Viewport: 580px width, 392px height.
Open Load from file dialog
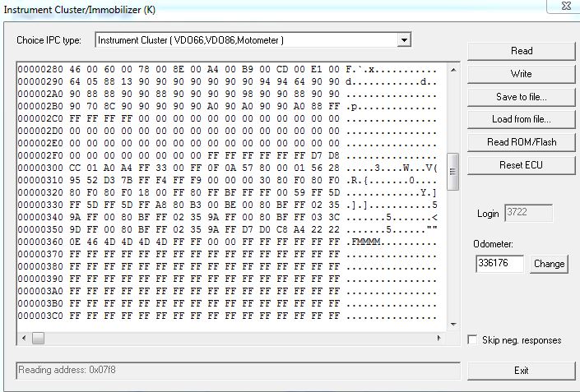[x=521, y=119]
